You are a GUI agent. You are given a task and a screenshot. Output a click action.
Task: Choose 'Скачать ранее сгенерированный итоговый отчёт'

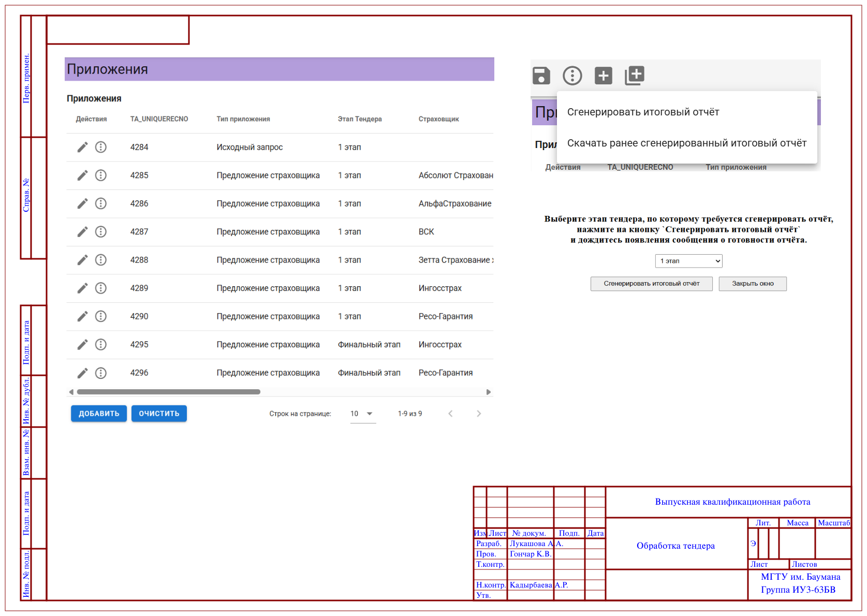(687, 143)
